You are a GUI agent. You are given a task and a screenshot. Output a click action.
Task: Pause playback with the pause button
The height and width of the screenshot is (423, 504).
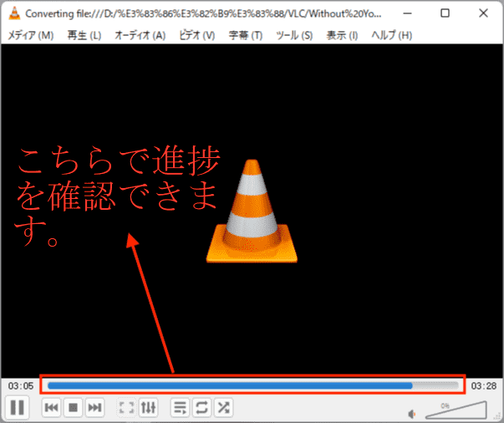18,407
